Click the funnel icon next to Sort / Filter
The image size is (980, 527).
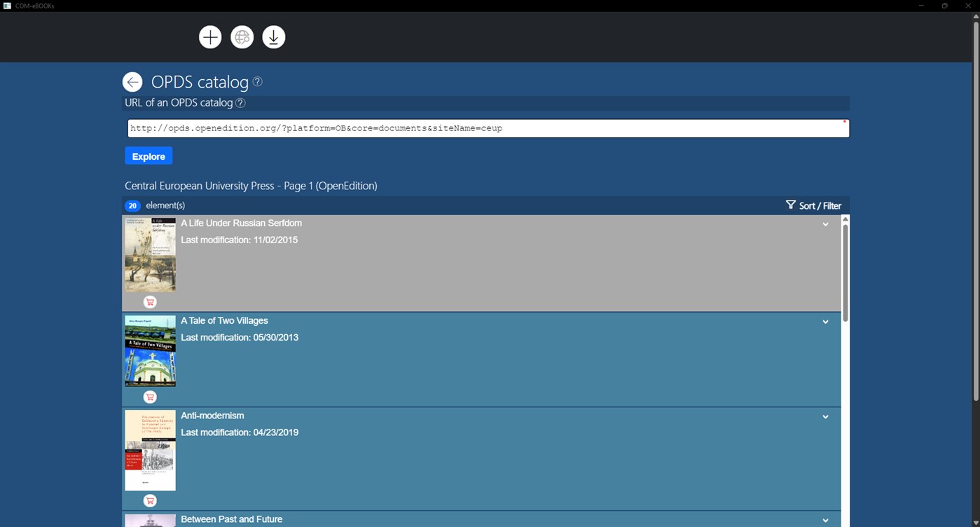789,205
